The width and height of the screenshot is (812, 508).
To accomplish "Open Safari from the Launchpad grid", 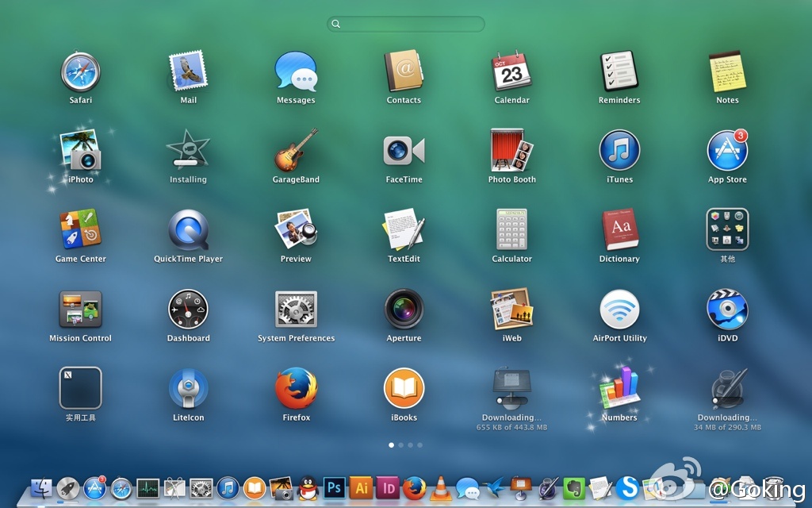I will (80, 71).
